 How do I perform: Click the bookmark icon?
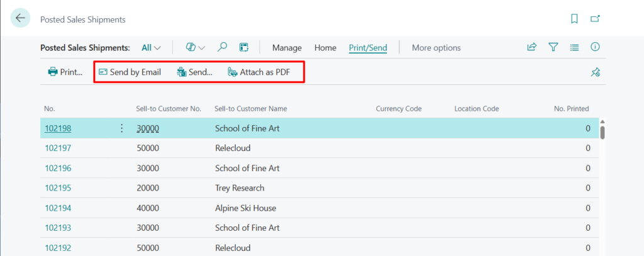click(574, 19)
